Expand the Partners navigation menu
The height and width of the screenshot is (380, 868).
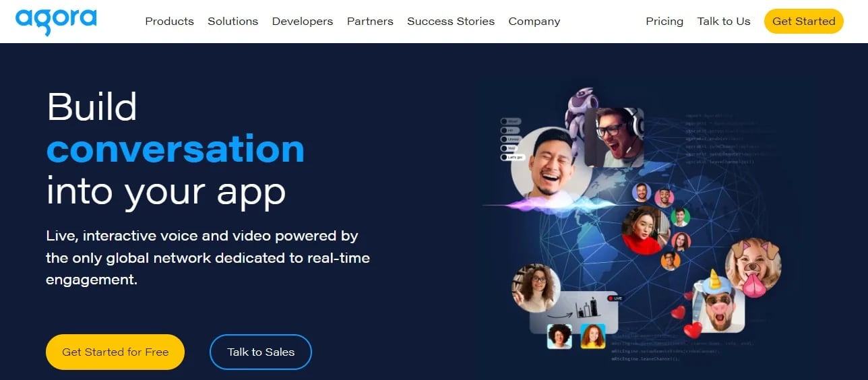click(370, 22)
